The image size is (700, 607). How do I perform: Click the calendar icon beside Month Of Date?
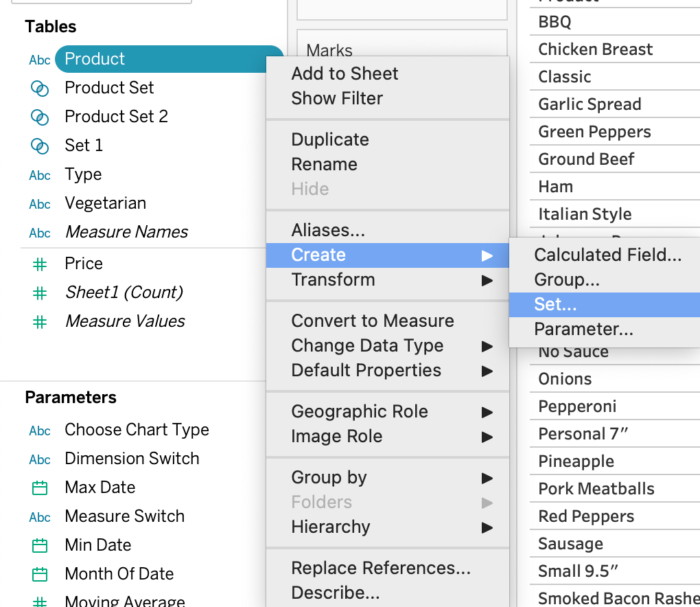tap(40, 575)
